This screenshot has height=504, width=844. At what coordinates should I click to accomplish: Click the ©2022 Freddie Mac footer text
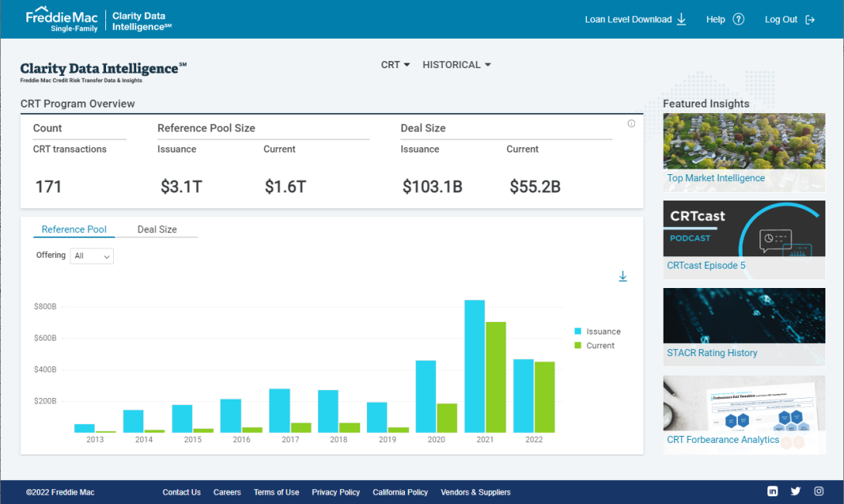click(x=60, y=492)
